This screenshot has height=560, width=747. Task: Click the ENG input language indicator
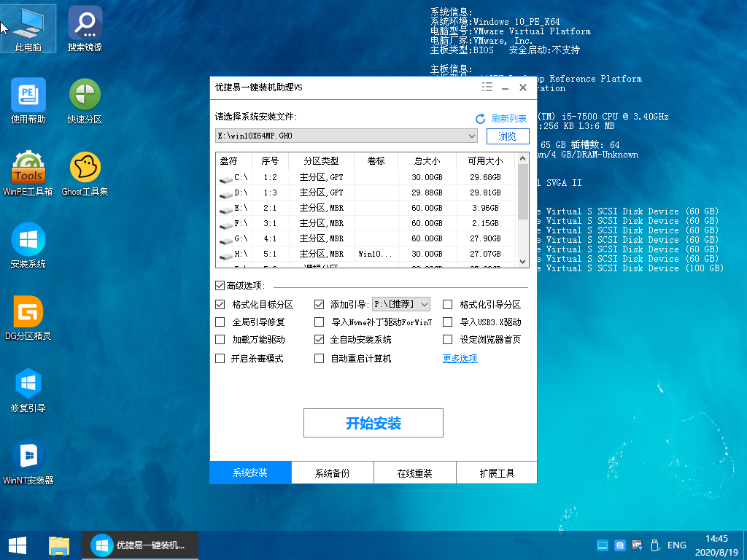pyautogui.click(x=677, y=545)
